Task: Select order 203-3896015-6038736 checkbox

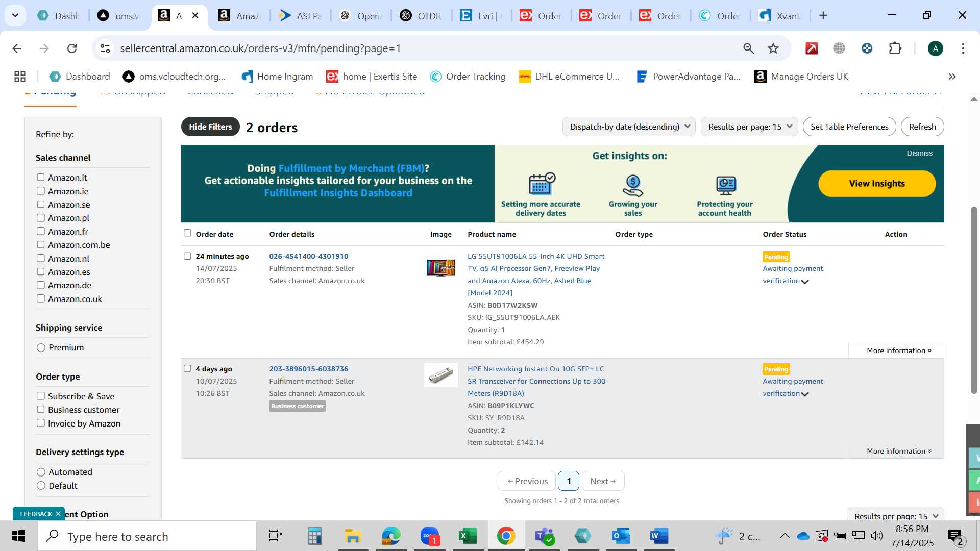Action: coord(187,368)
